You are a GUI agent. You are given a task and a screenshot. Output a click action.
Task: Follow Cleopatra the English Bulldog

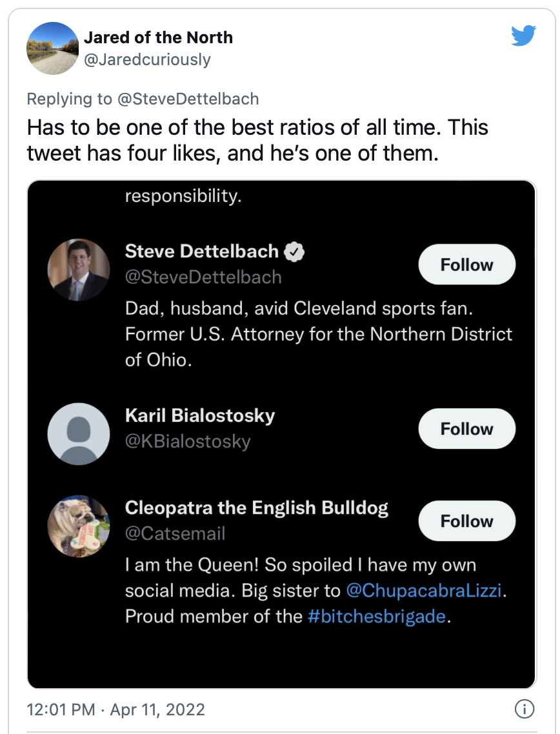pos(466,521)
